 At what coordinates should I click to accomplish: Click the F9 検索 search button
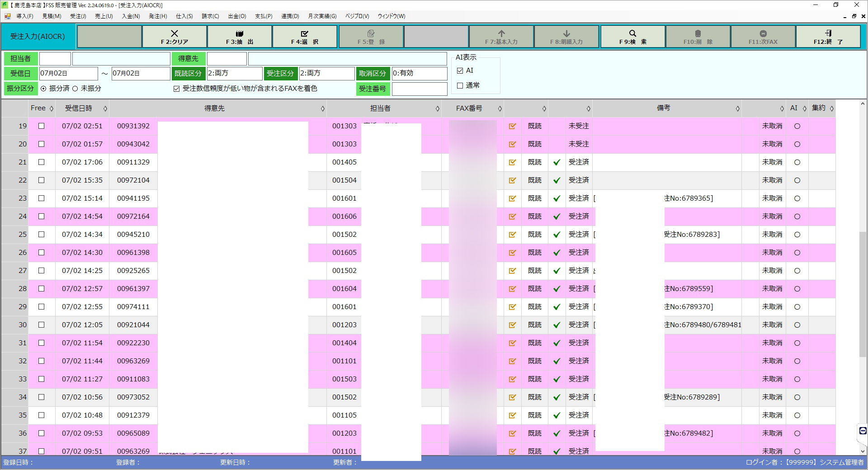click(x=632, y=37)
